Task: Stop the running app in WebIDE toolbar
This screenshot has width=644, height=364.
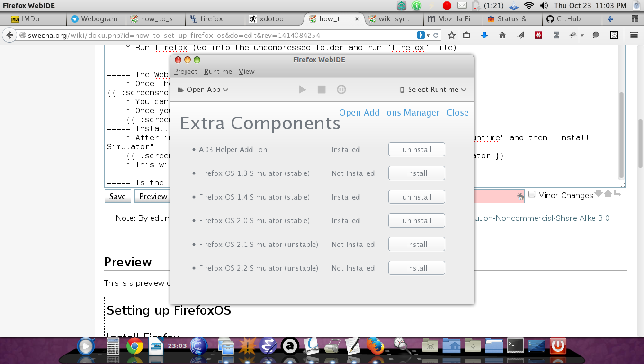Action: tap(322, 90)
